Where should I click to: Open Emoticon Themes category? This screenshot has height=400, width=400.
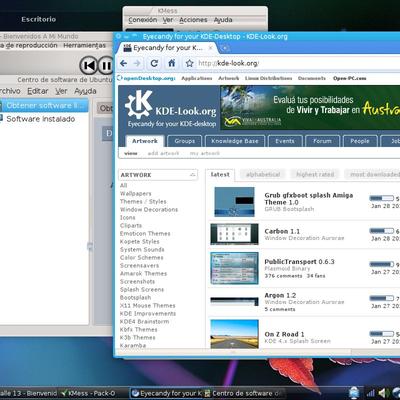click(145, 234)
